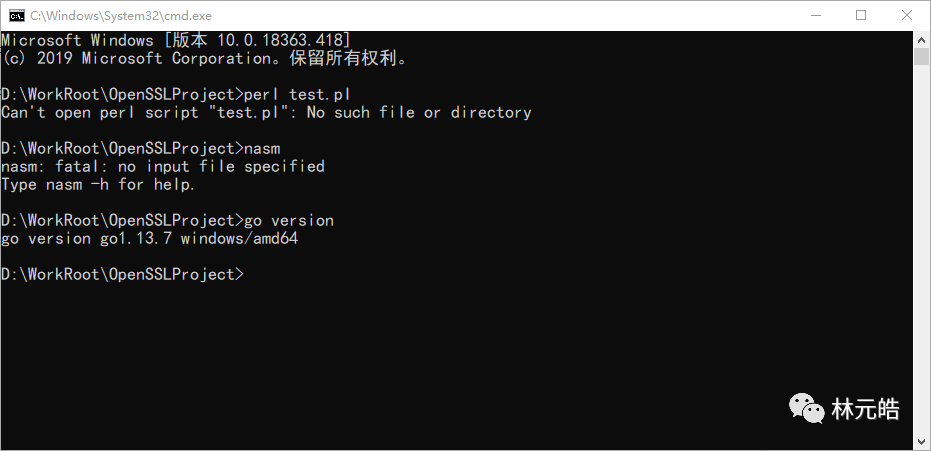Image resolution: width=931 pixels, height=451 pixels.
Task: Click the empty scrollbar track below thumb
Action: point(922,250)
